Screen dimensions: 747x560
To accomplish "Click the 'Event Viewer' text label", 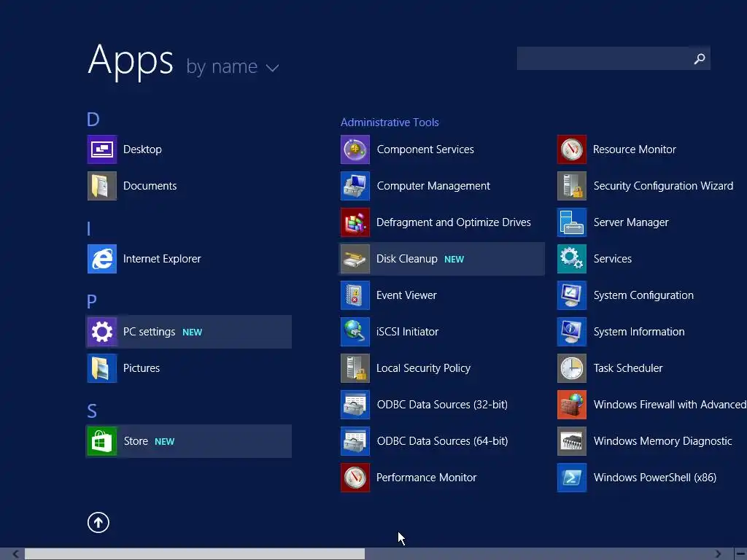I will (406, 295).
